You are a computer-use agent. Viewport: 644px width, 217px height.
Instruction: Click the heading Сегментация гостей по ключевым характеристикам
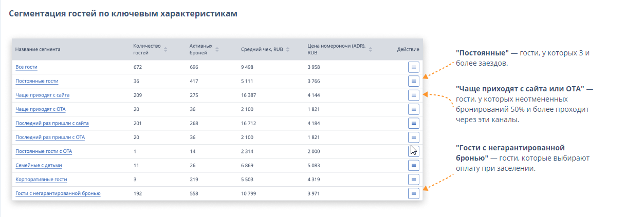(x=123, y=14)
